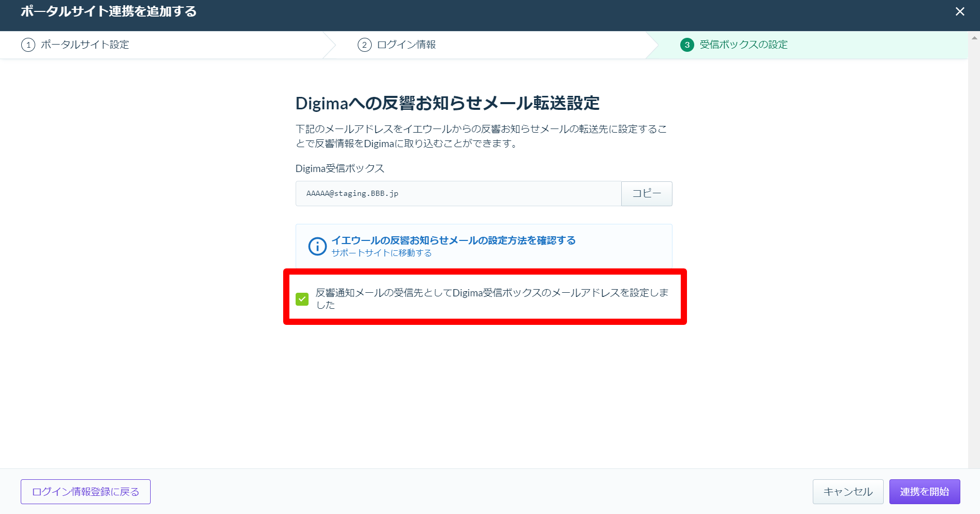Image resolution: width=980 pixels, height=514 pixels.
Task: Uncheck the 反響通知メール confirmation checkbox
Action: coord(302,299)
